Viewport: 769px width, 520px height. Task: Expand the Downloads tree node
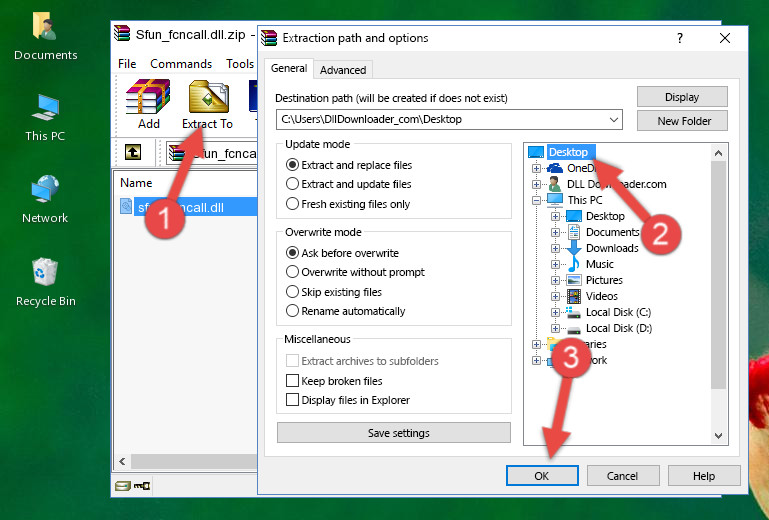point(555,248)
